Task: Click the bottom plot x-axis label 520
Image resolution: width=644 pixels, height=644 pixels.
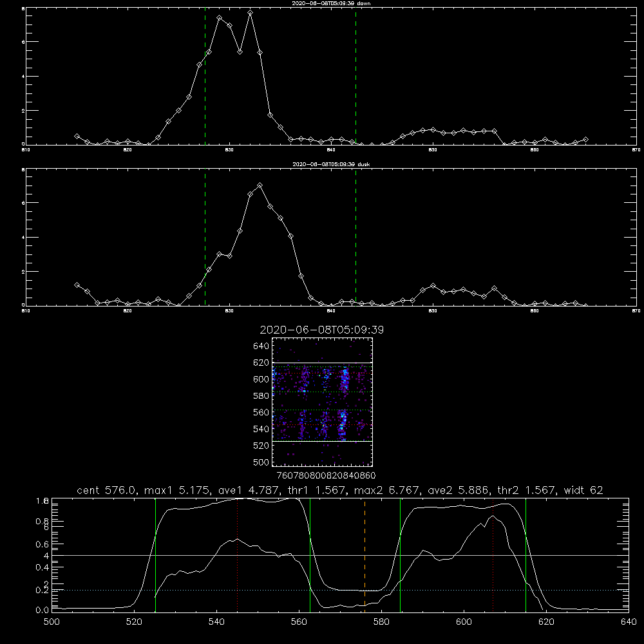Action: click(x=134, y=622)
